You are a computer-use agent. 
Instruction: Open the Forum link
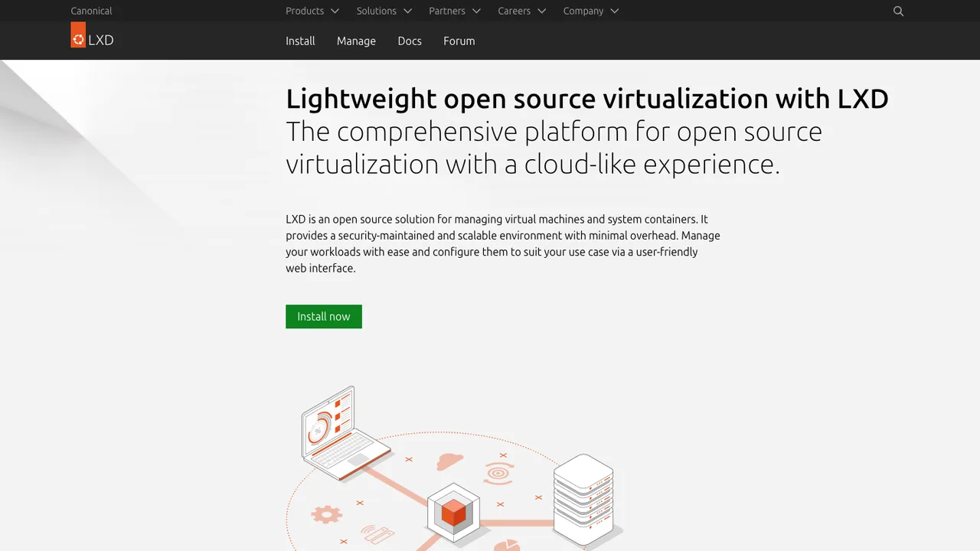point(459,41)
